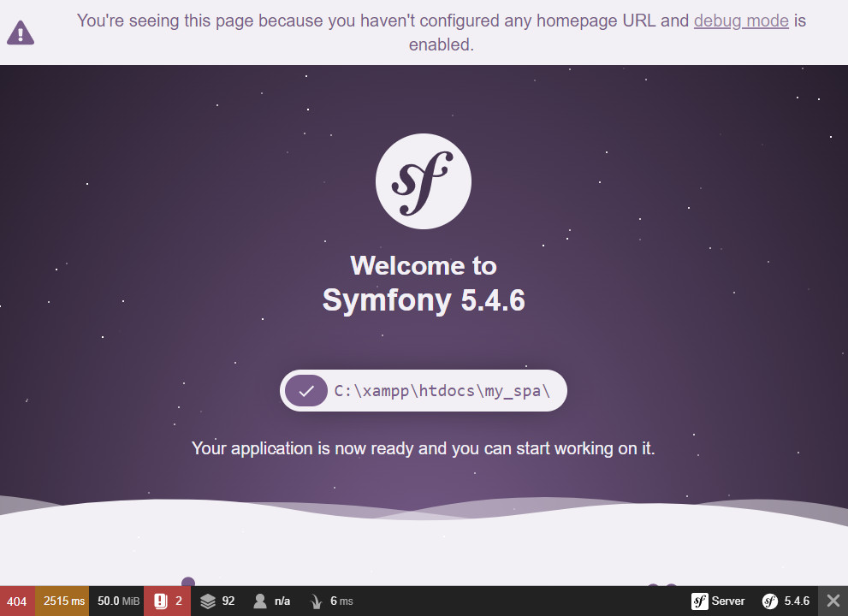Viewport: 848px width, 616px height.
Task: Click the warning triangle icon in banner
Action: click(21, 33)
